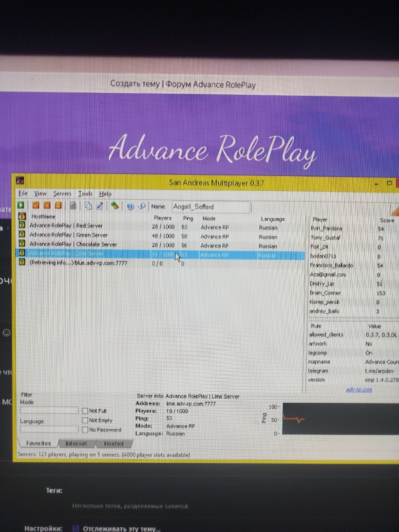
Task: Open the Servers menu
Action: tap(62, 194)
